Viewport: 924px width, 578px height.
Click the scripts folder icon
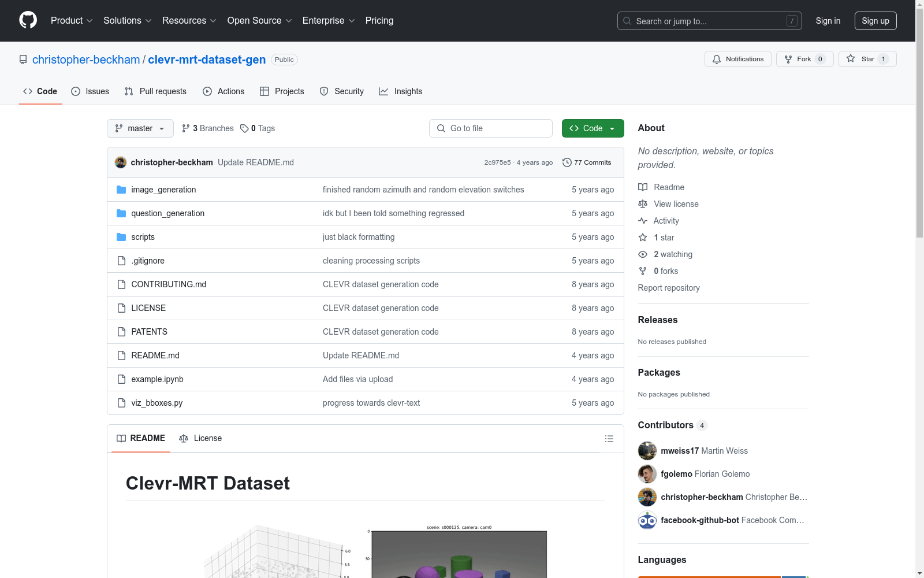pos(121,237)
